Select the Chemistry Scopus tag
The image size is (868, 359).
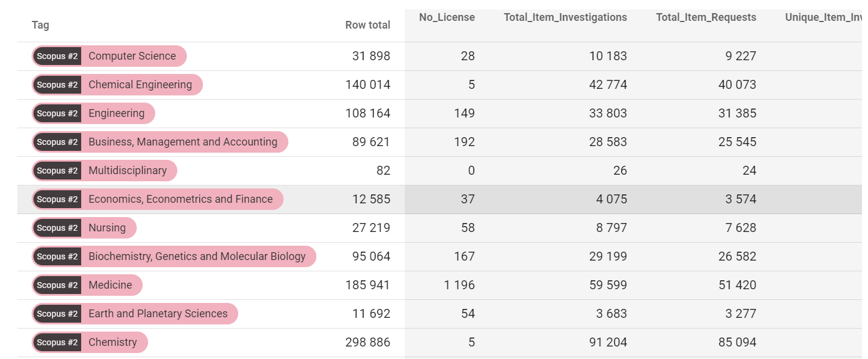point(90,342)
